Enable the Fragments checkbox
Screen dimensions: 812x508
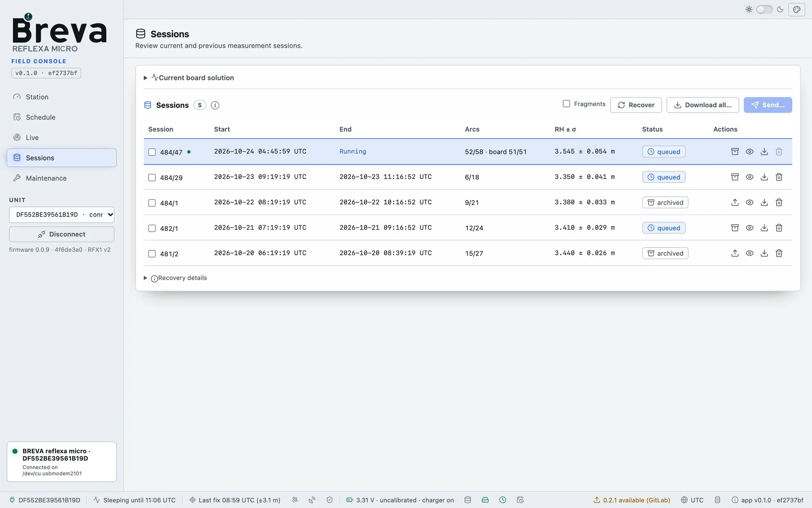pos(566,104)
